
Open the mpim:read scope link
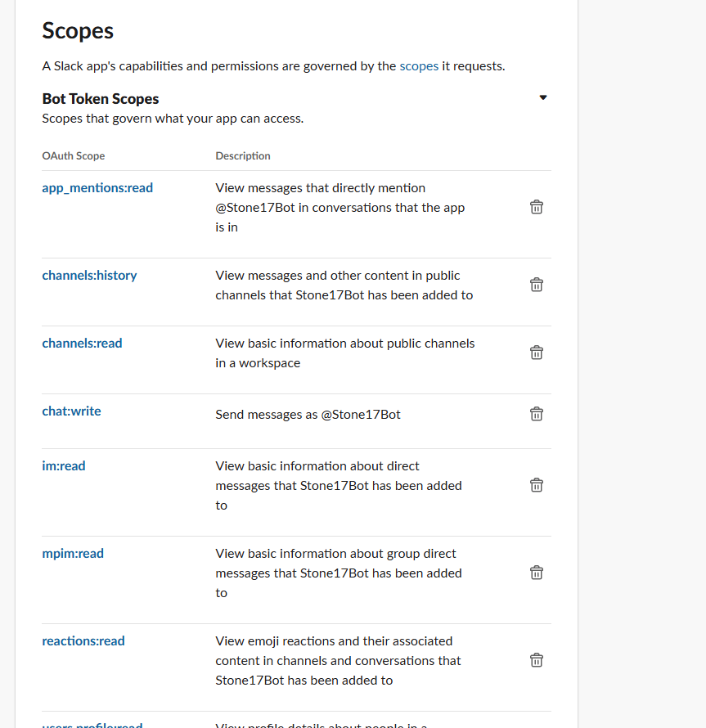pos(73,554)
